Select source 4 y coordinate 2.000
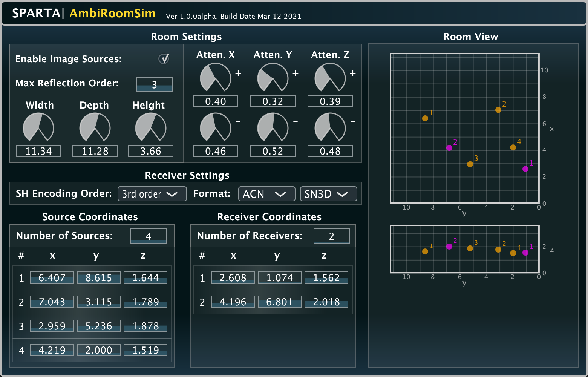Image resolution: width=588 pixels, height=377 pixels. (99, 350)
